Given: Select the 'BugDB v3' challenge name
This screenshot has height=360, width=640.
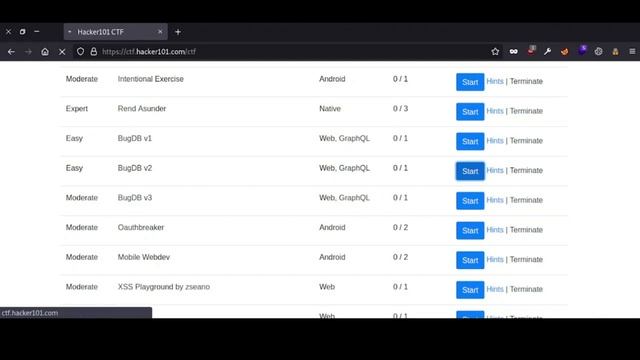Looking at the screenshot, I should click(135, 198).
